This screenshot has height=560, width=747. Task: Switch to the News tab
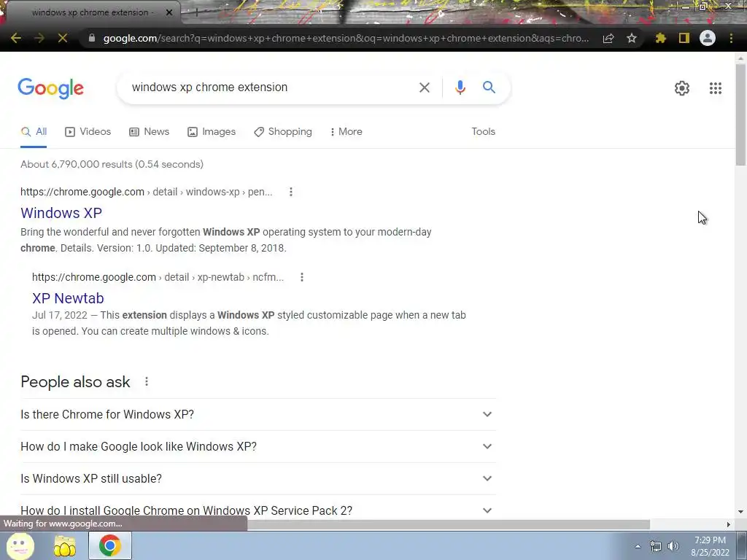(x=149, y=131)
